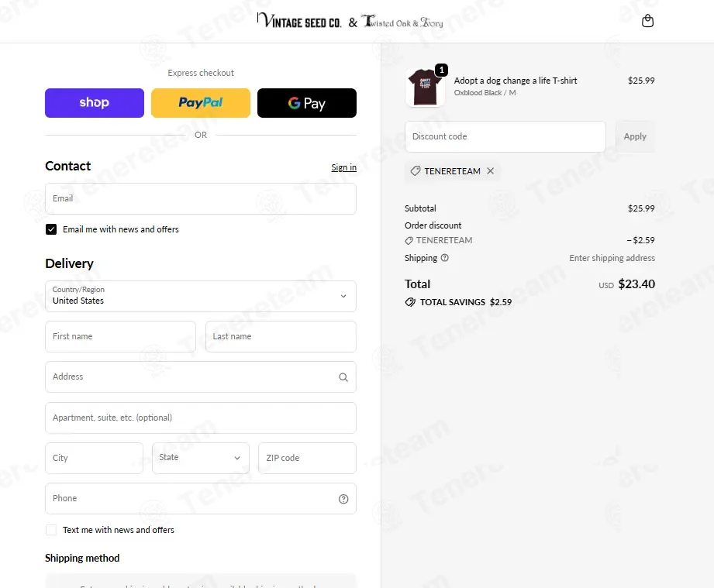
Task: Click the phone field help question icon
Action: pyautogui.click(x=343, y=499)
